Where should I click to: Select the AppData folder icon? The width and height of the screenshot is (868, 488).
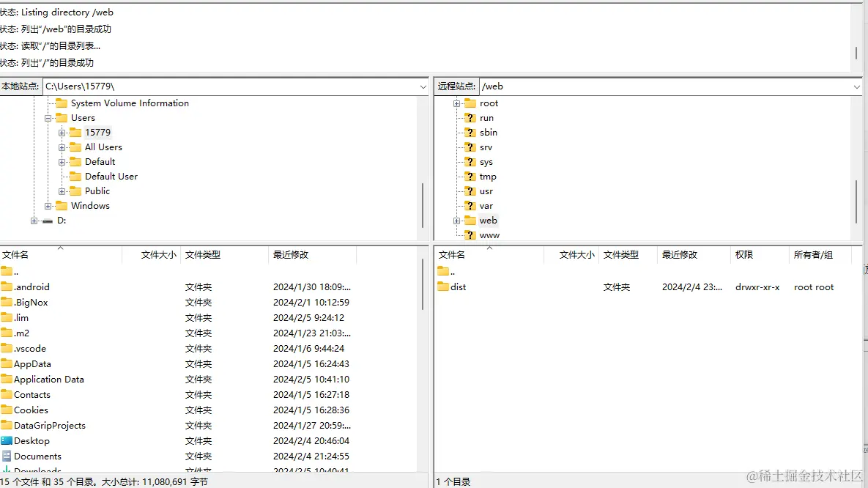point(7,363)
